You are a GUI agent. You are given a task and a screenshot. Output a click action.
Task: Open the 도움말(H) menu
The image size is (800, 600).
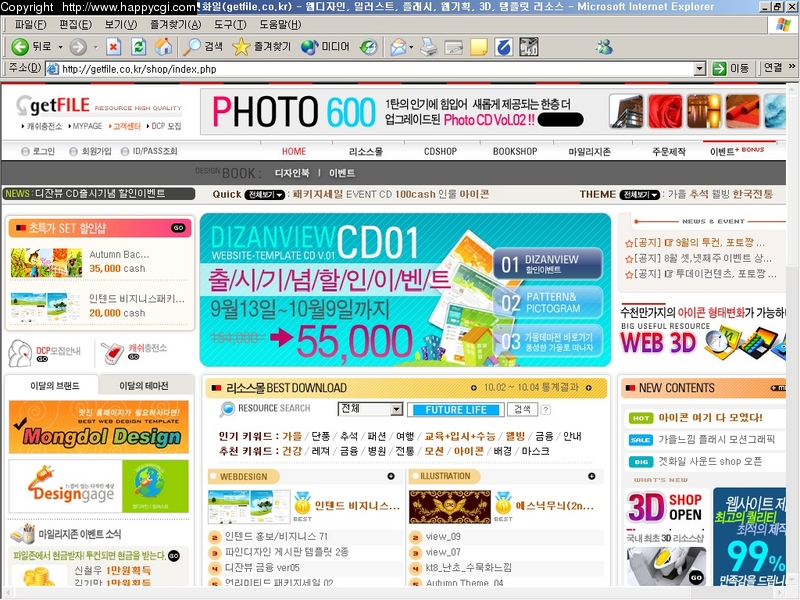[x=280, y=24]
